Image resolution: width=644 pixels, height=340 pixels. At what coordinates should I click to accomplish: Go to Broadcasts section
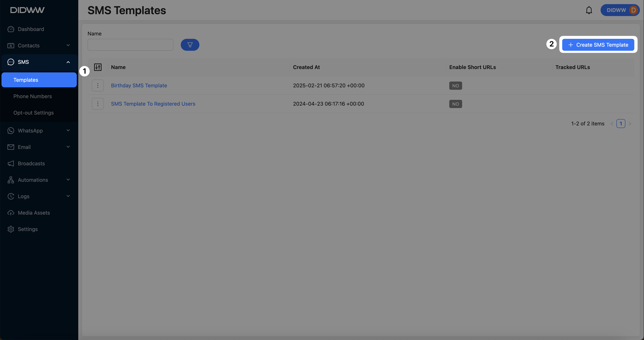(x=31, y=163)
